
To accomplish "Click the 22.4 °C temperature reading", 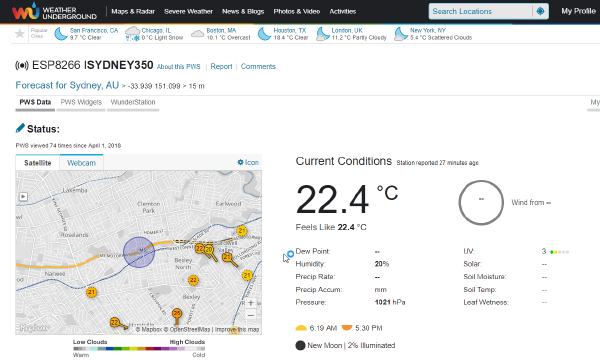I will tap(347, 200).
